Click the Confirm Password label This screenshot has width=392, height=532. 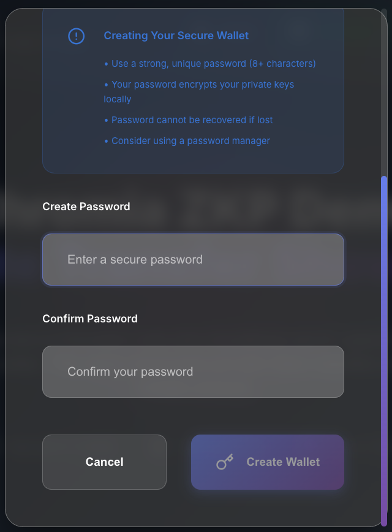pos(89,319)
